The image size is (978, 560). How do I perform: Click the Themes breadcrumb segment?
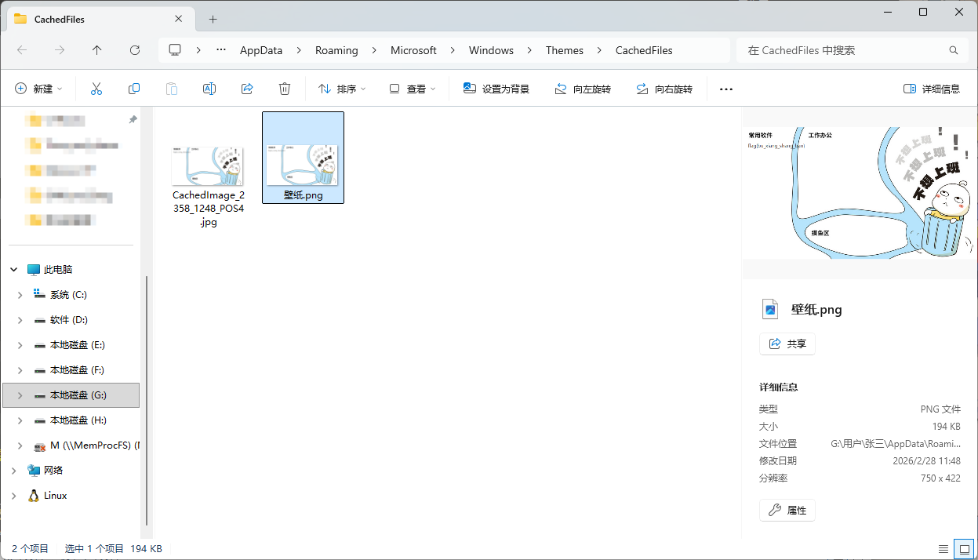pyautogui.click(x=564, y=50)
